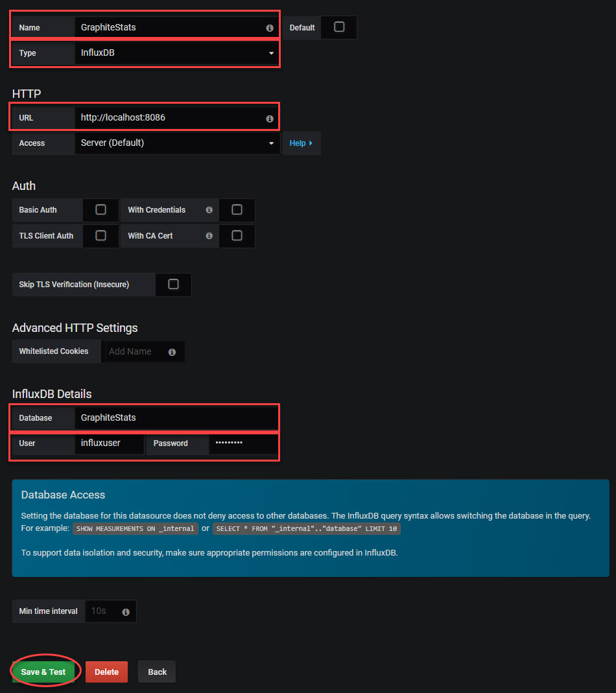Enable the TLS Client Auth checkbox
This screenshot has height=693, width=616.
pyautogui.click(x=101, y=235)
